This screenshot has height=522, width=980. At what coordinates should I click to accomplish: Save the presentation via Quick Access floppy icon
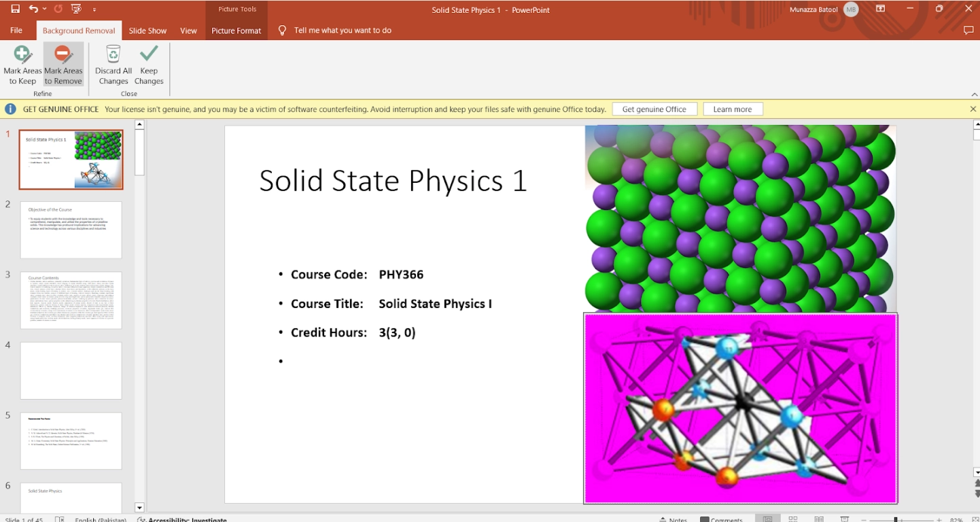[15, 10]
